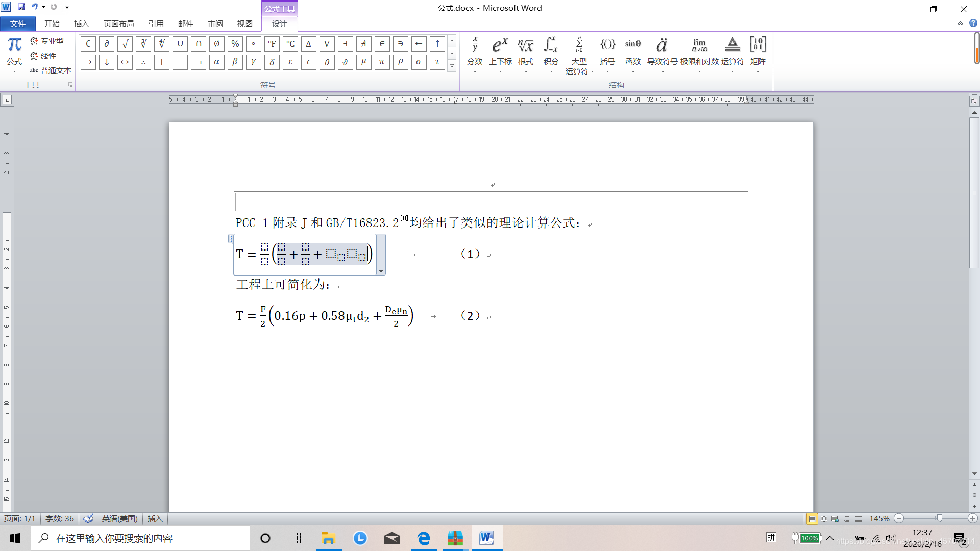Screen dimensions: 980x551
Task: Expand the symbols gallery more arrow
Action: 452,66
